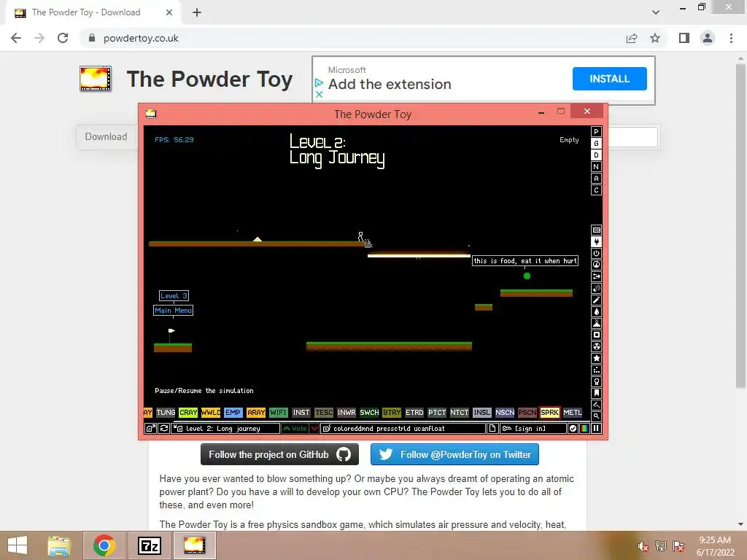Pick the SWCH element

[x=369, y=413]
